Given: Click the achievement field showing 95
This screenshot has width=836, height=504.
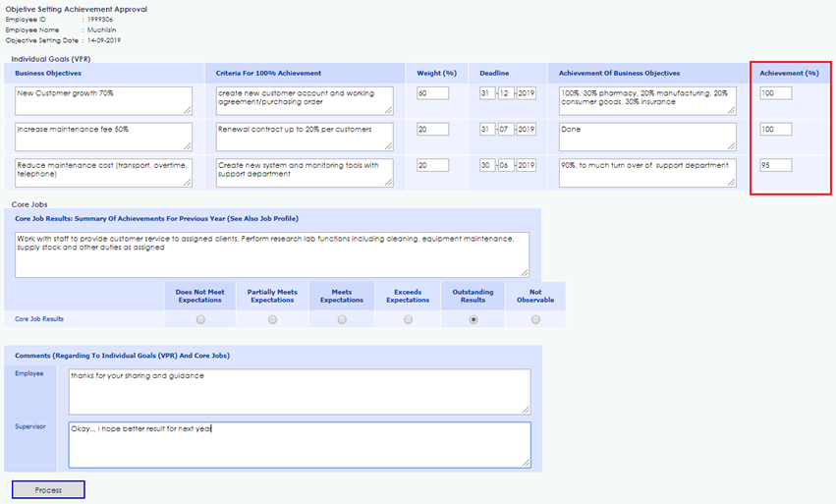Looking at the screenshot, I should click(775, 165).
